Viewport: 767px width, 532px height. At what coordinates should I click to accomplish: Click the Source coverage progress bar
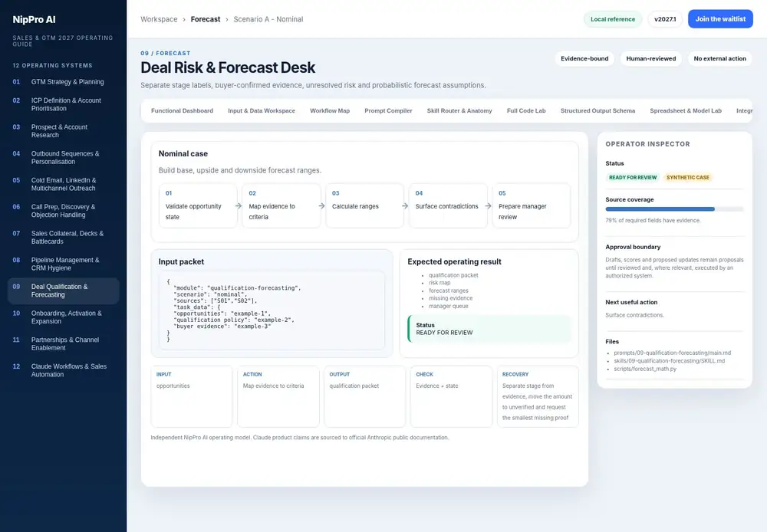tap(674, 209)
